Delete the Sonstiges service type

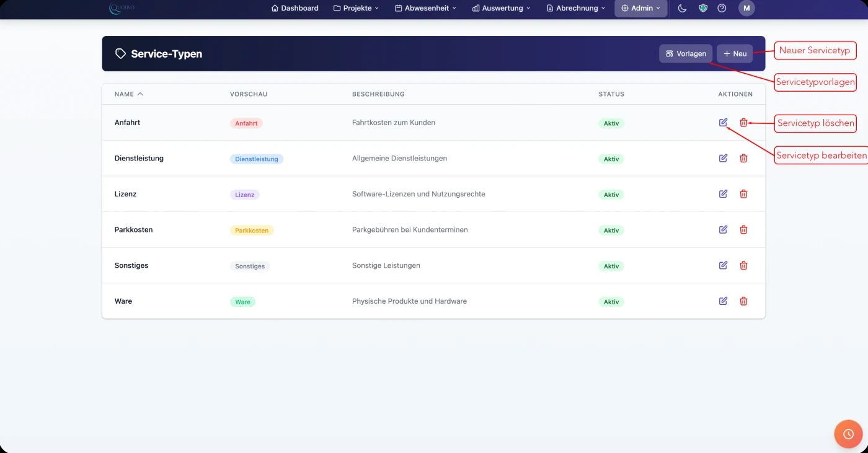point(743,265)
